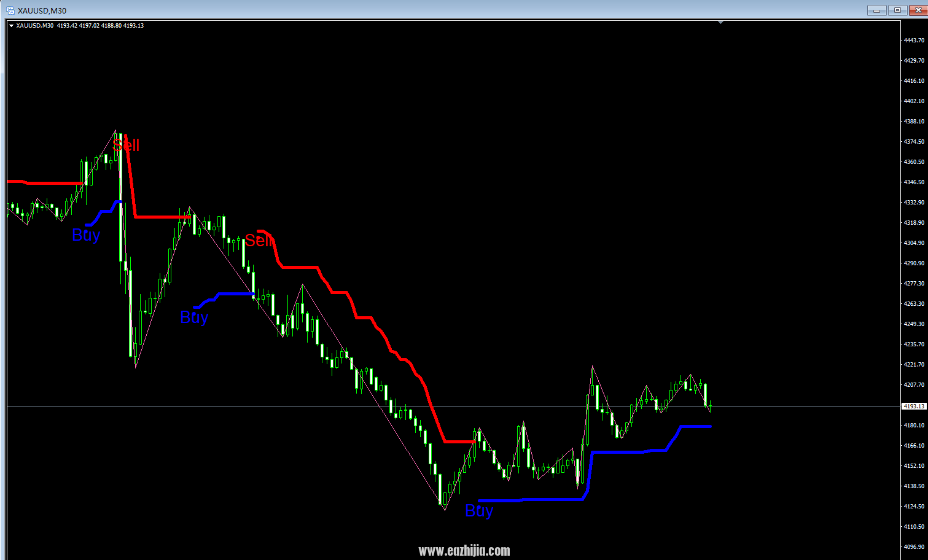Click the 4277.30 price scale label
This screenshot has height=560, width=928.
click(x=914, y=284)
